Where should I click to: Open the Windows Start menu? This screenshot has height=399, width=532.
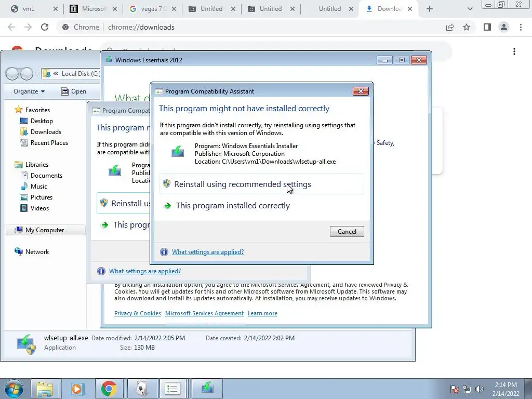tap(14, 389)
